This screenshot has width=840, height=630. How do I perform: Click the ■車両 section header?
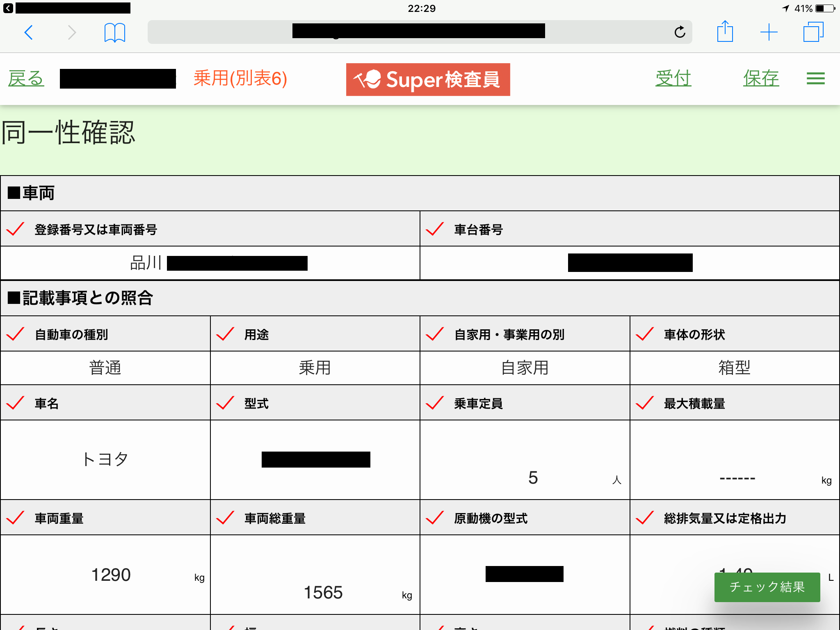click(420, 193)
